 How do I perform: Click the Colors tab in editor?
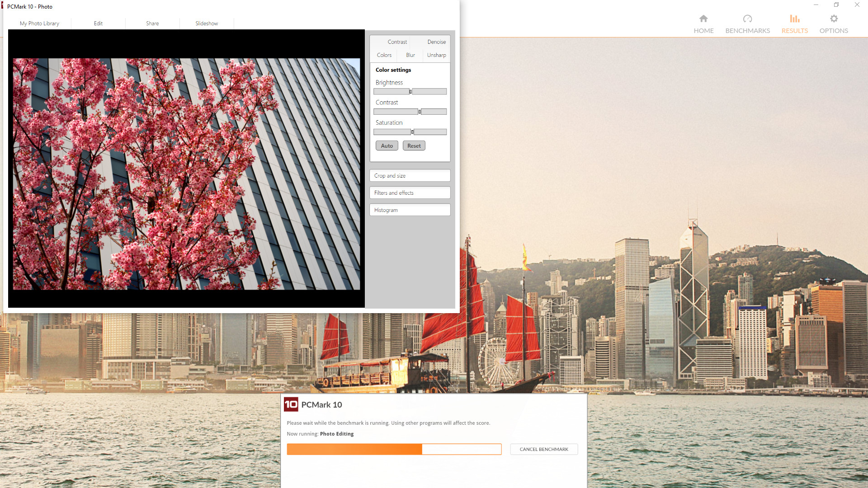(x=383, y=55)
